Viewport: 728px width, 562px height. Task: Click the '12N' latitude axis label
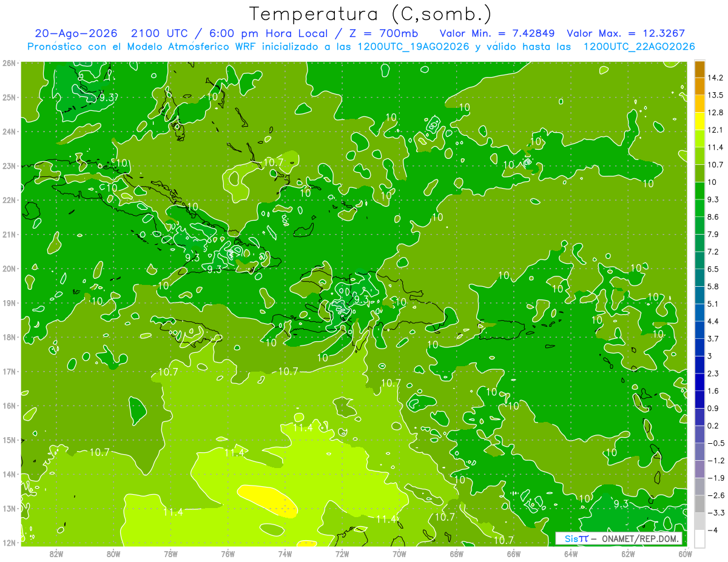[9, 543]
